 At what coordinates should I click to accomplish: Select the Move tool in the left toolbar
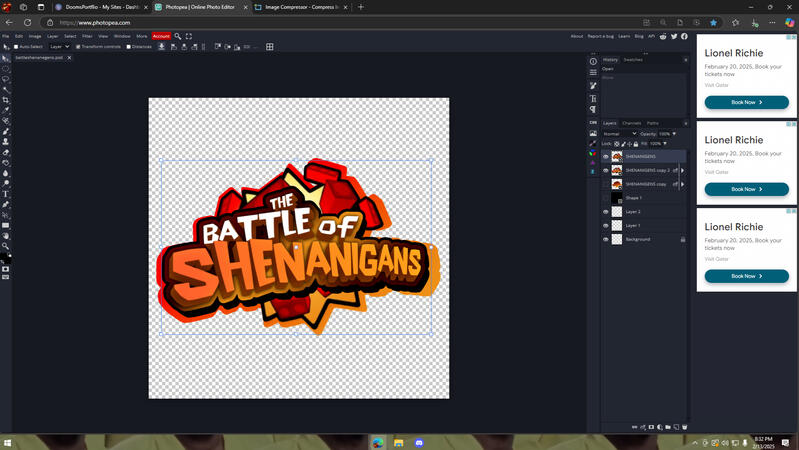6,58
